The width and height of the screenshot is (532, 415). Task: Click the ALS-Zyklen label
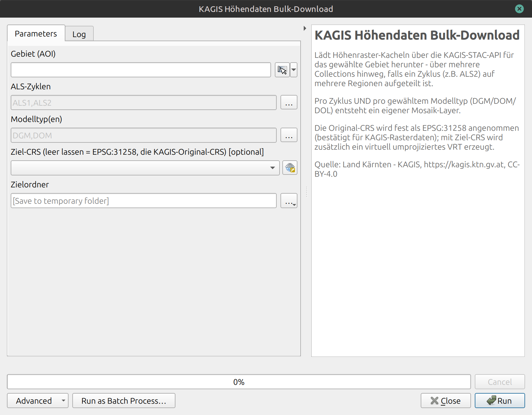(31, 86)
